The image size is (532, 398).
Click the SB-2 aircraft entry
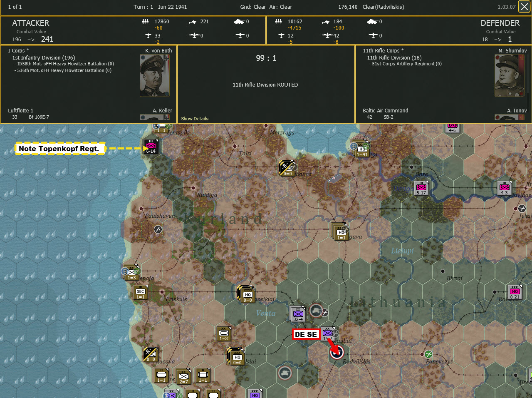click(x=388, y=117)
